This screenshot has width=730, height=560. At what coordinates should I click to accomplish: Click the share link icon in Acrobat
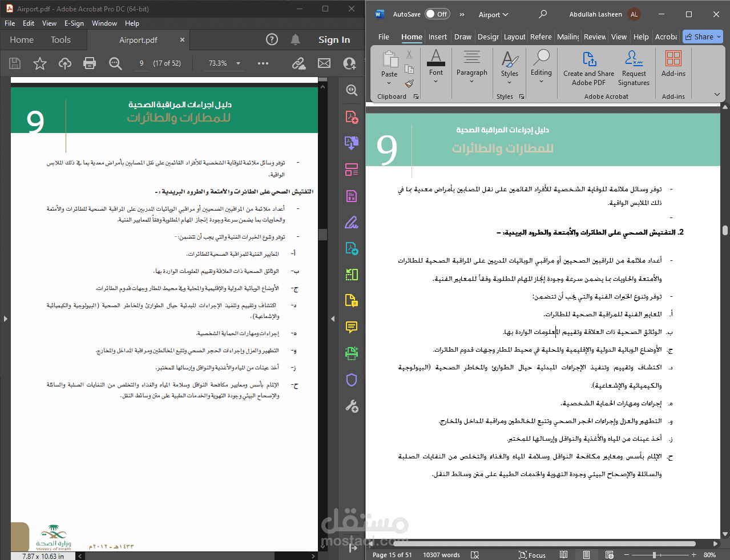(299, 63)
